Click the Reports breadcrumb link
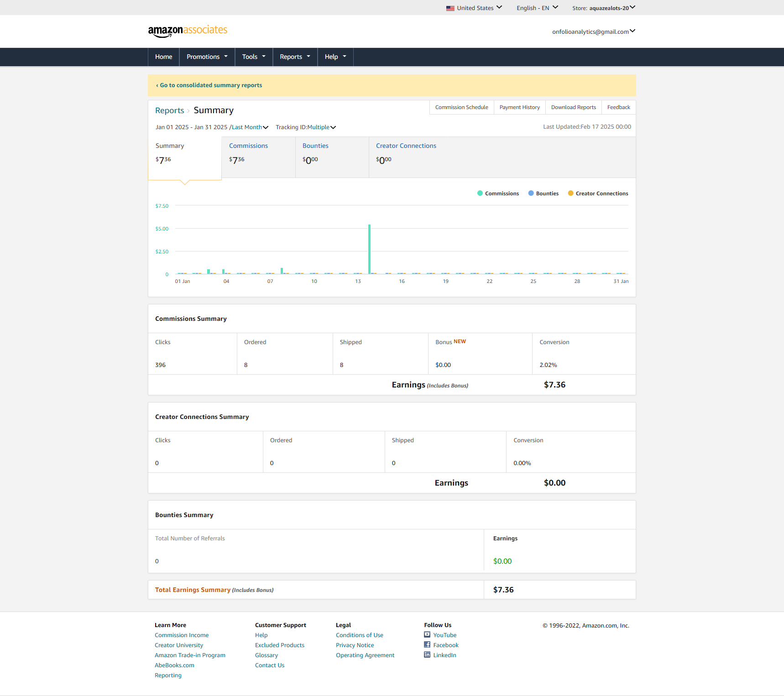 [169, 110]
